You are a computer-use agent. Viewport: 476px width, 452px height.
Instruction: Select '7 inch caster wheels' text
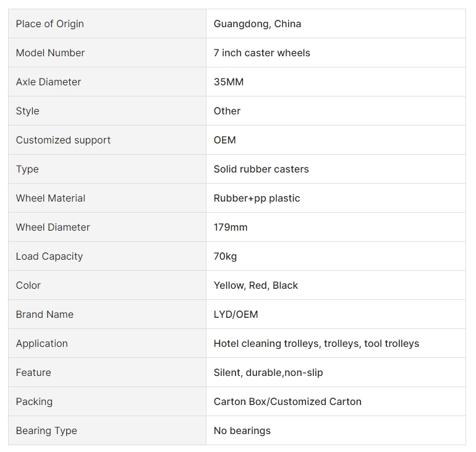click(262, 53)
